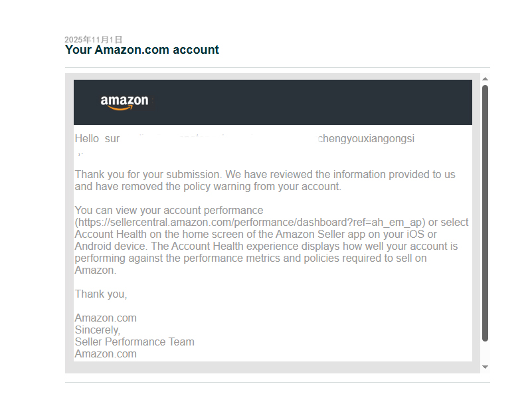Click the "chengyouxiangongsi" recipient name text
Image resolution: width=532 pixels, height=394 pixels.
[366, 139]
